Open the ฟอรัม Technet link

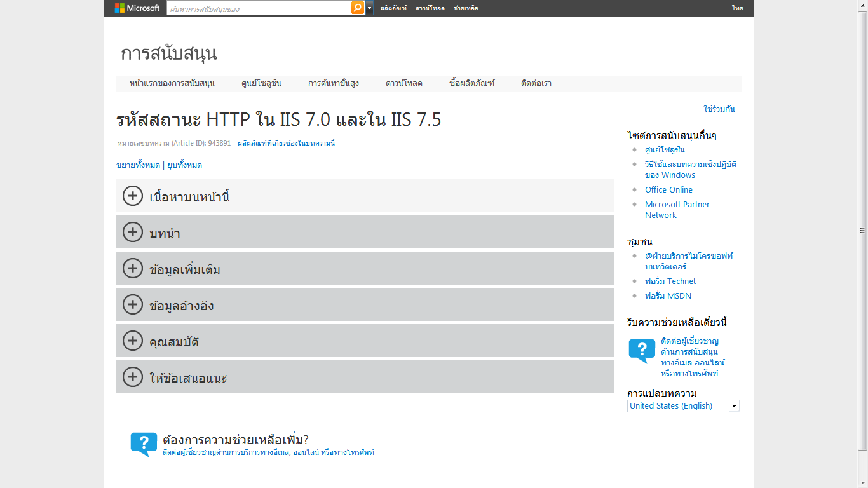(670, 281)
